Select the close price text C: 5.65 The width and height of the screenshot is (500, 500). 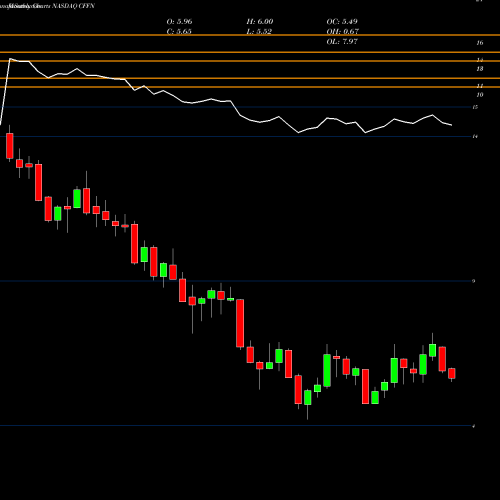coord(179,32)
